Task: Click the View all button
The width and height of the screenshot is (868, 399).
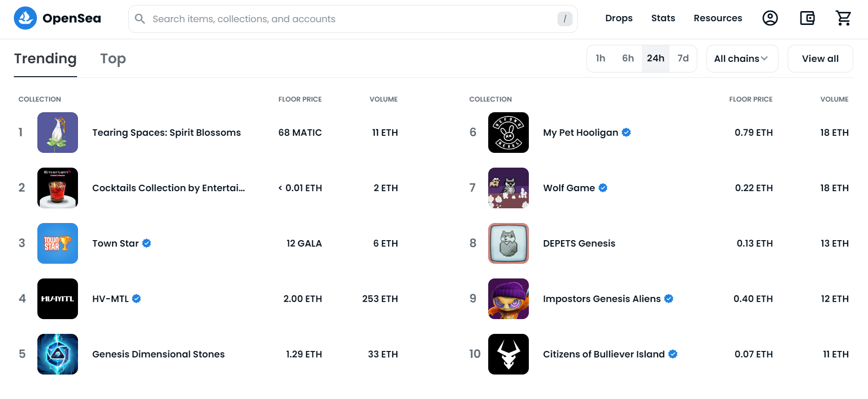Action: [820, 59]
